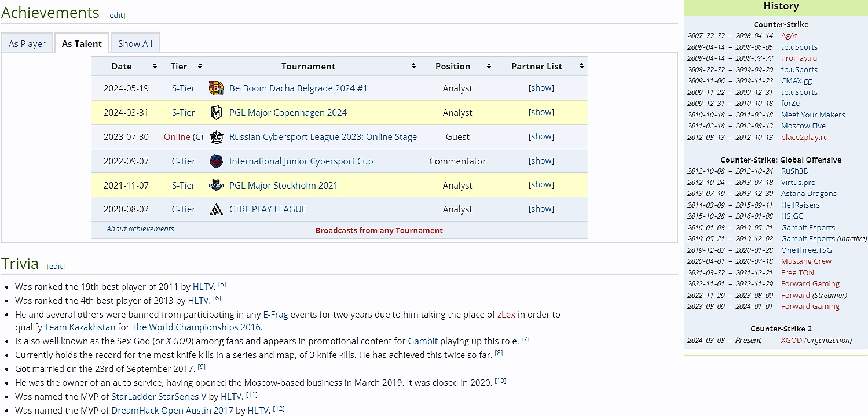Open Russian Cybersport League 2023: Online Stage link

[x=323, y=137]
